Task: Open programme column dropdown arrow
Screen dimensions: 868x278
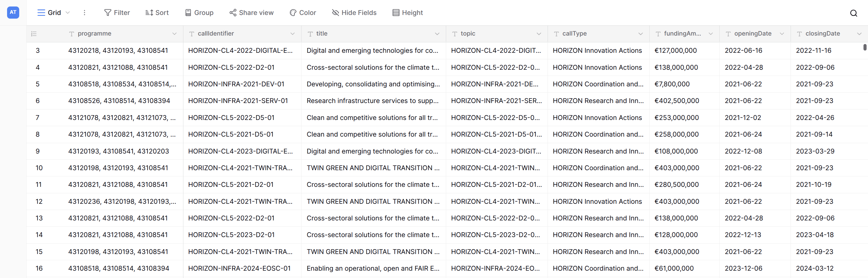Action: (174, 34)
